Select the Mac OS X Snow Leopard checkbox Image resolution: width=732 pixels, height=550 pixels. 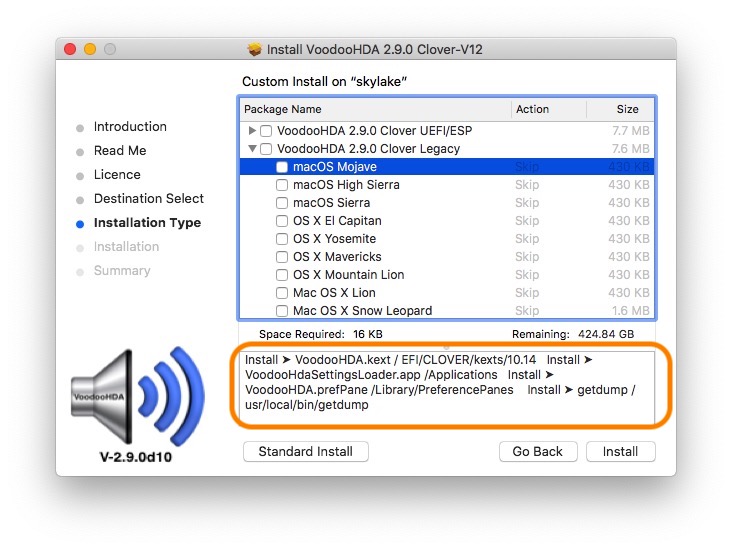[x=282, y=311]
